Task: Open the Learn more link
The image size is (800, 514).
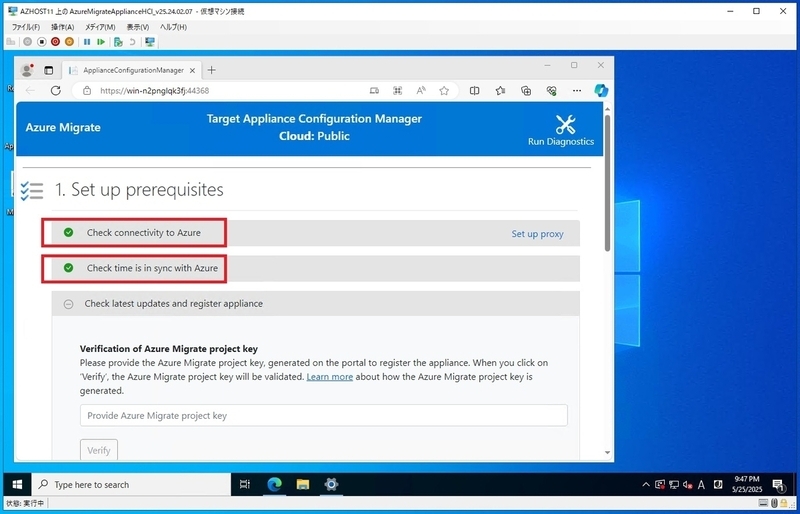Action: (330, 377)
